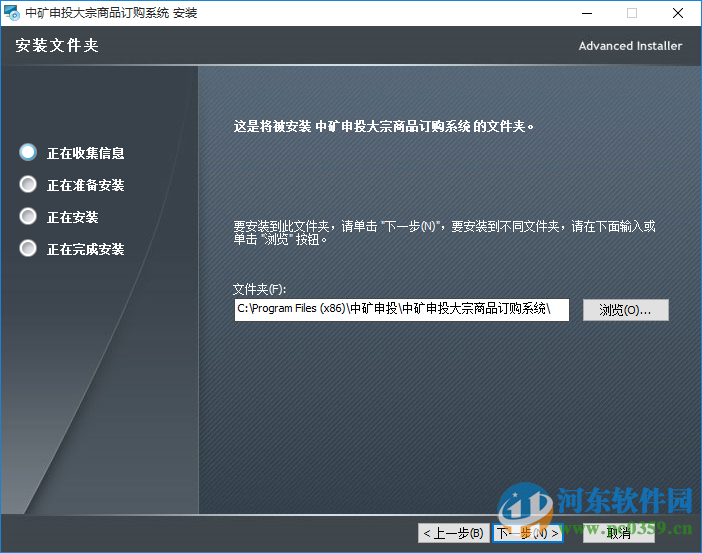Click the install folder path input field

point(402,310)
